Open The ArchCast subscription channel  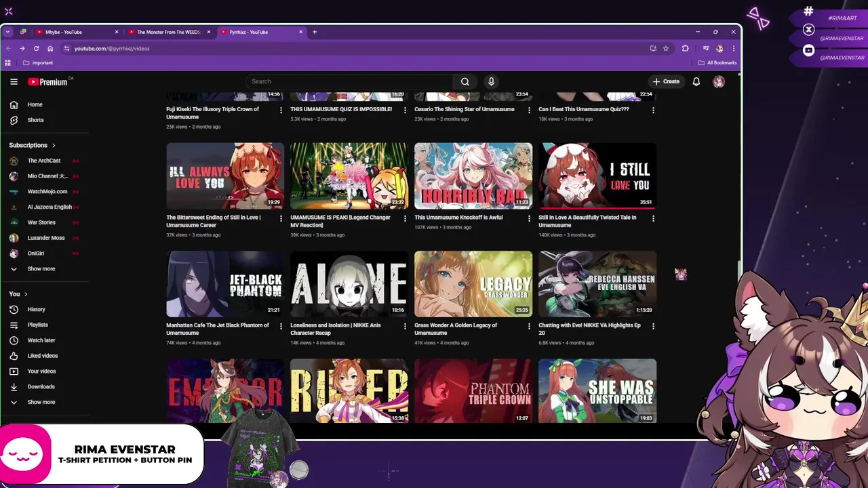tap(44, 161)
